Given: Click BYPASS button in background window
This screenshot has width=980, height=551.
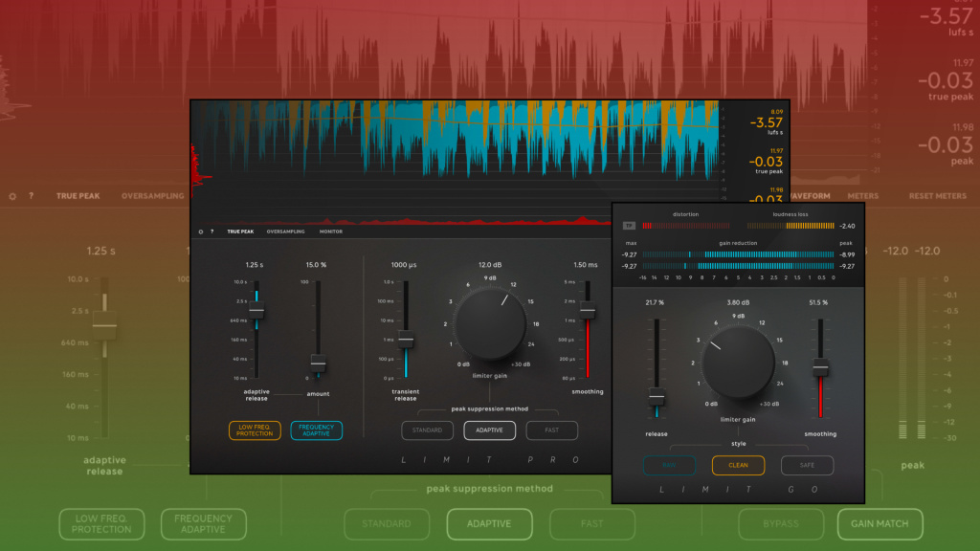Looking at the screenshot, I should [x=781, y=523].
